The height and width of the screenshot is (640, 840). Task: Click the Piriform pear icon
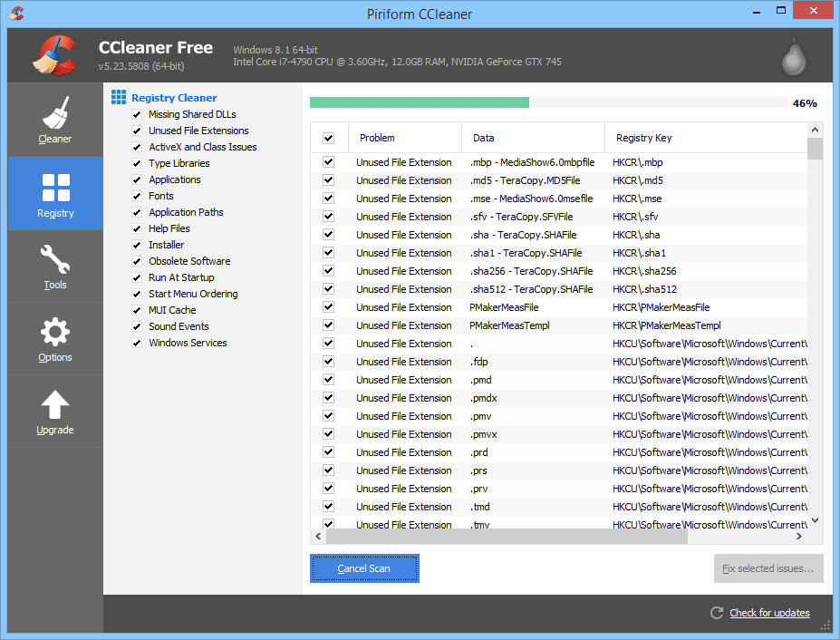pyautogui.click(x=794, y=56)
